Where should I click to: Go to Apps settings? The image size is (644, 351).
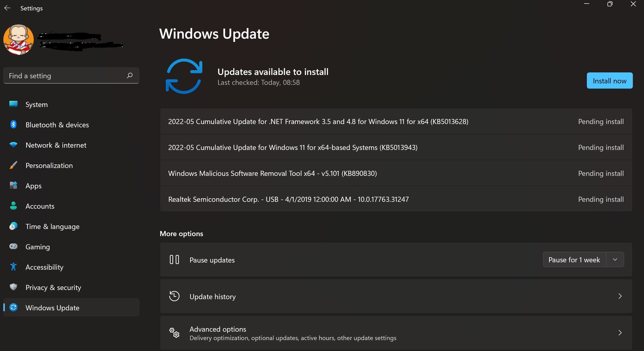tap(34, 186)
